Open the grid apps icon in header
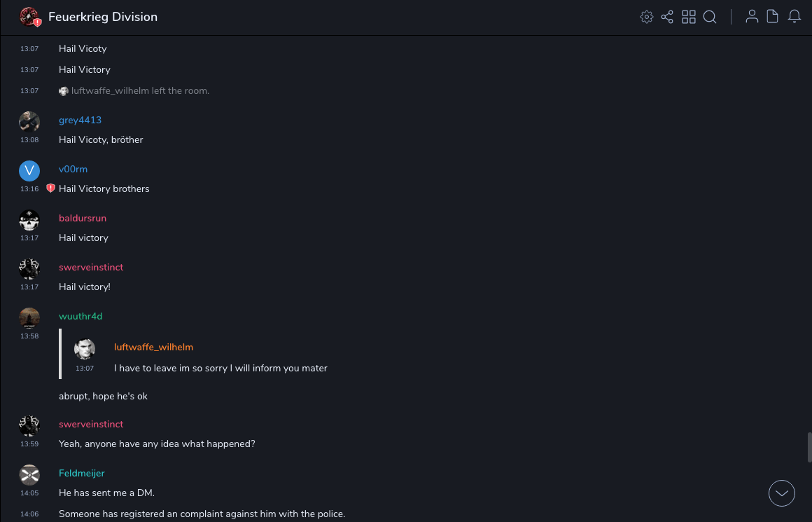 coord(689,17)
